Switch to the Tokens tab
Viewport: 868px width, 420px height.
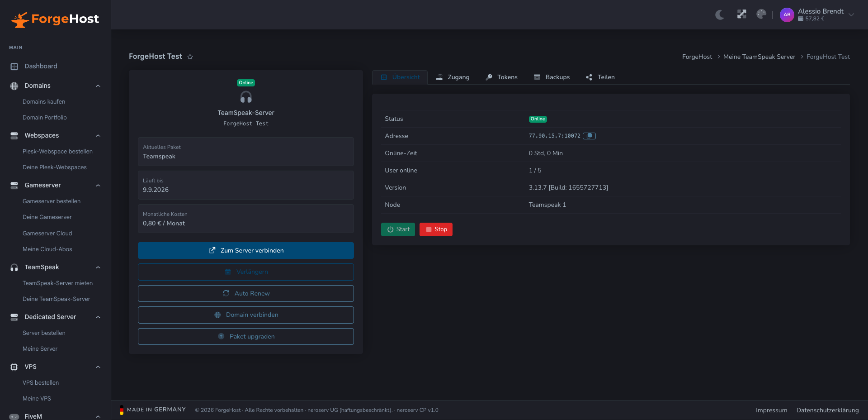[501, 77]
